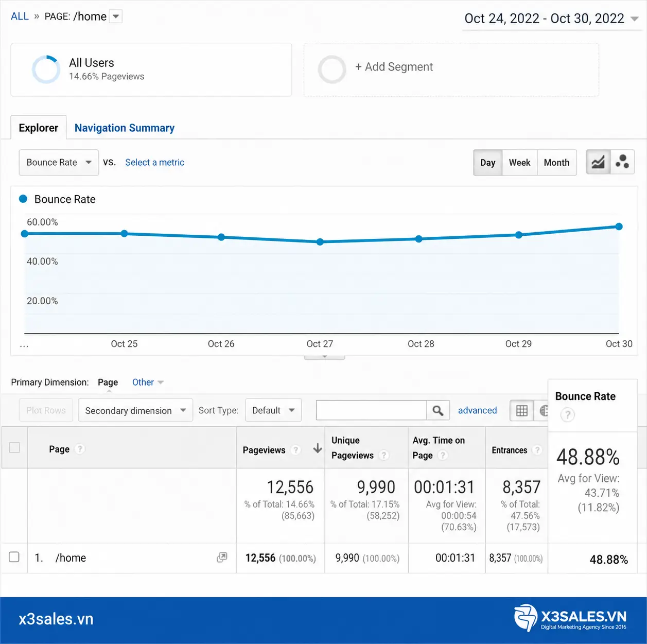
Task: Switch to line chart view icon
Action: (x=598, y=163)
